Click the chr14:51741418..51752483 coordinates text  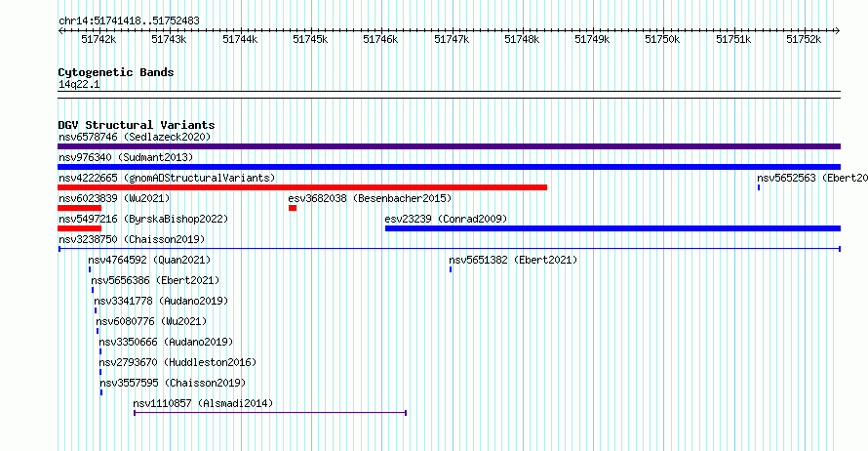tap(129, 21)
